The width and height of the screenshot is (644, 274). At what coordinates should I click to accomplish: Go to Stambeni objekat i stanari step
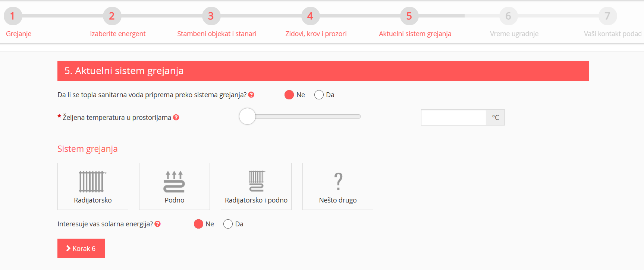[x=217, y=34]
